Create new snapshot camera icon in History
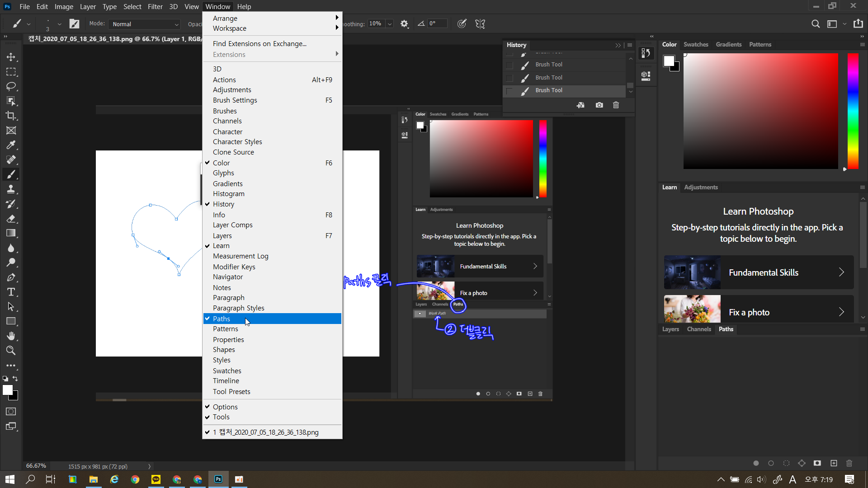This screenshot has height=488, width=868. tap(599, 105)
